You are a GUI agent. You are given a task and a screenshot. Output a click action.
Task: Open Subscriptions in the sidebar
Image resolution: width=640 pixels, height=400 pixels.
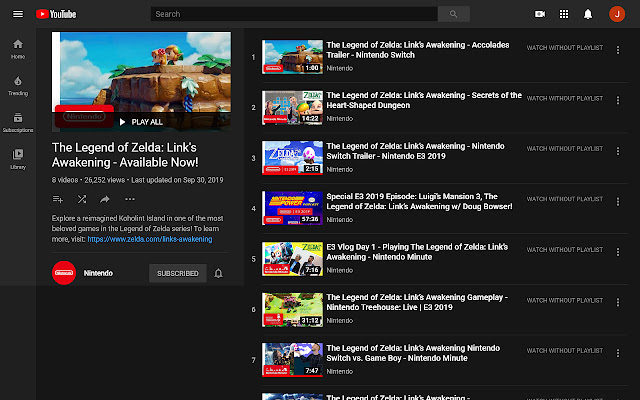click(x=18, y=122)
